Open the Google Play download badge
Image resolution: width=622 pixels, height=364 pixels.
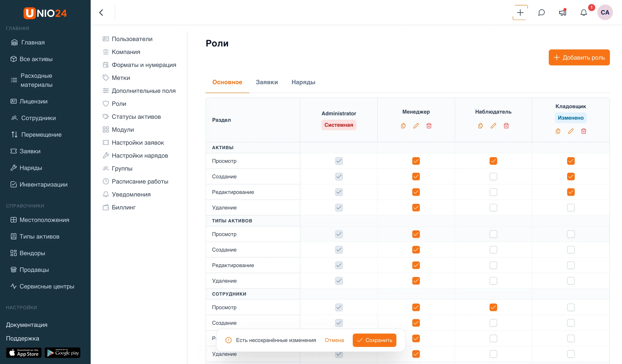(x=62, y=353)
